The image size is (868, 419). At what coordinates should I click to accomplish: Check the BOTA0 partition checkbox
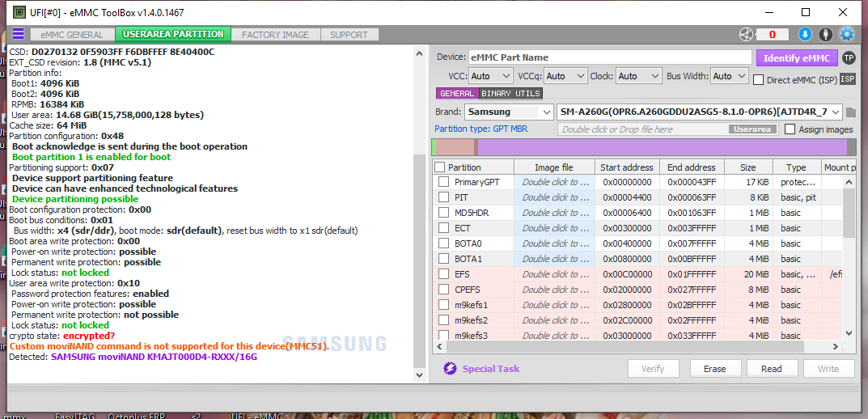[x=443, y=243]
